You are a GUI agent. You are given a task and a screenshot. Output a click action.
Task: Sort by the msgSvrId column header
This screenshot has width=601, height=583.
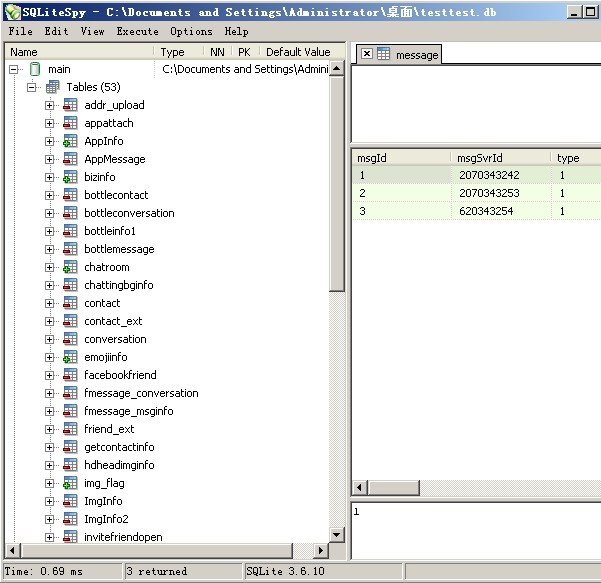(x=501, y=158)
